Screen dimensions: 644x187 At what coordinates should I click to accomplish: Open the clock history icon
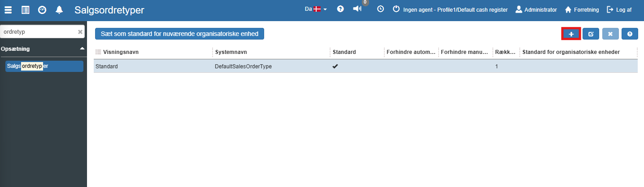pos(380,9)
